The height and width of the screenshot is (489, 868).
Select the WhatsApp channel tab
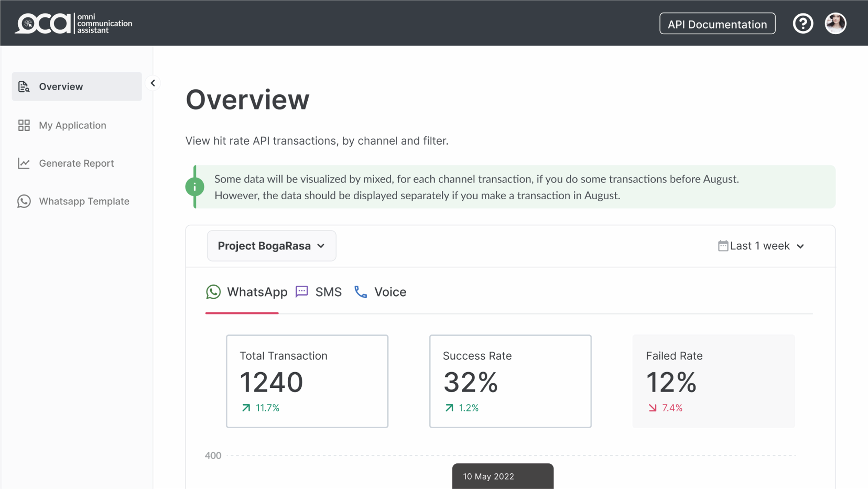pos(247,292)
